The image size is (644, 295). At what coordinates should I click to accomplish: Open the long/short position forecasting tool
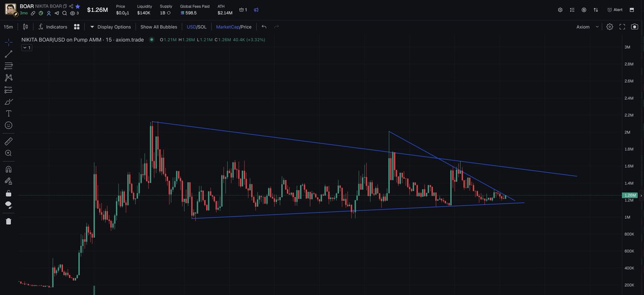9,90
